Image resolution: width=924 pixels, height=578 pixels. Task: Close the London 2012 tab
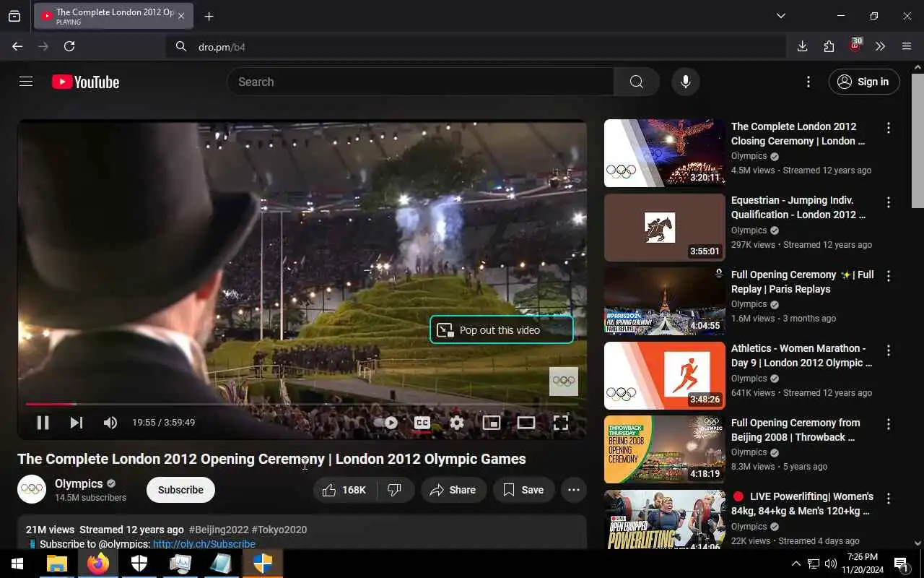coord(181,16)
